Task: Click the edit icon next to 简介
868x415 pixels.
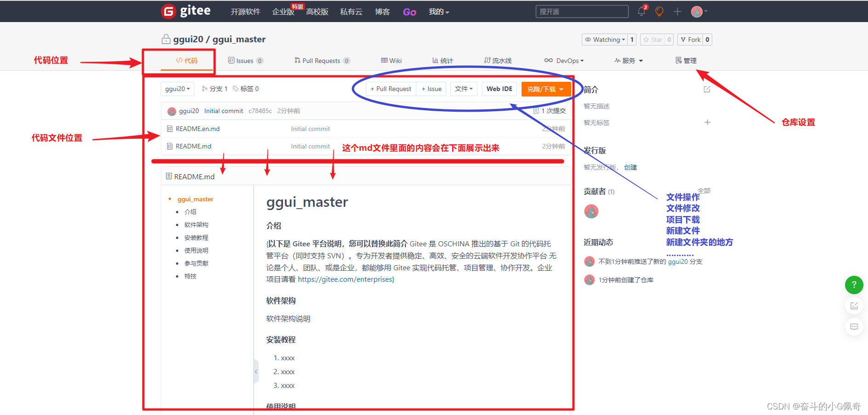Action: coord(707,89)
